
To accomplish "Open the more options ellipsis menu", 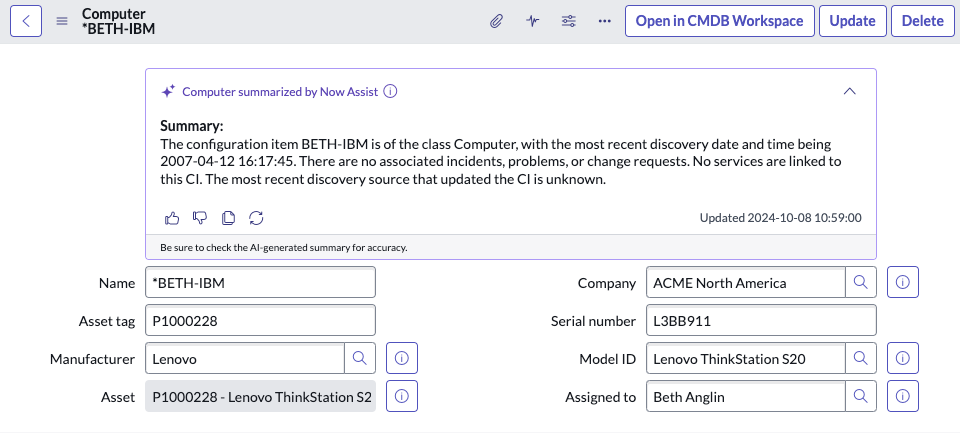I will tap(605, 21).
